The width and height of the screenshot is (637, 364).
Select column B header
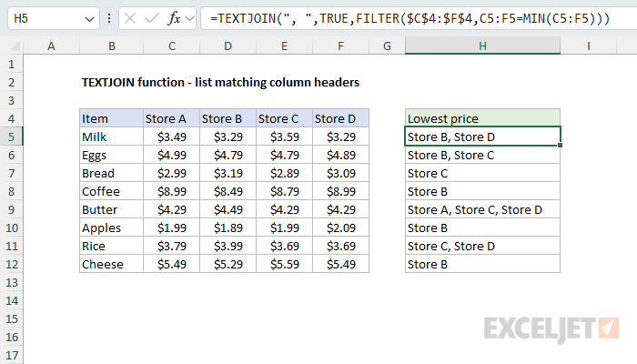click(111, 46)
